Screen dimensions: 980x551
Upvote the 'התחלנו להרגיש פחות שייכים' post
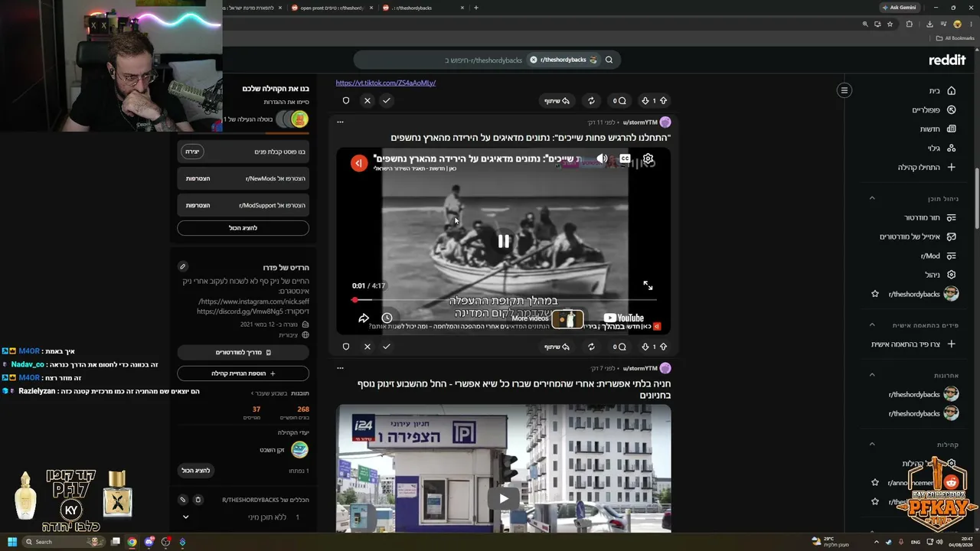pyautogui.click(x=663, y=347)
